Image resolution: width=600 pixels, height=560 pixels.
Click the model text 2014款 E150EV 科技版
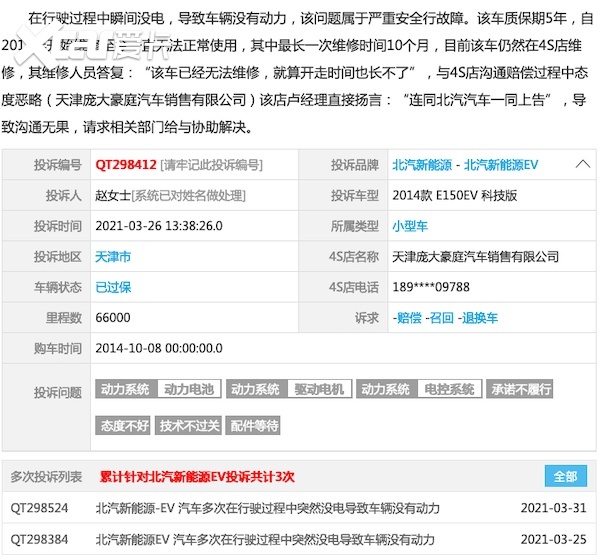[x=455, y=196]
